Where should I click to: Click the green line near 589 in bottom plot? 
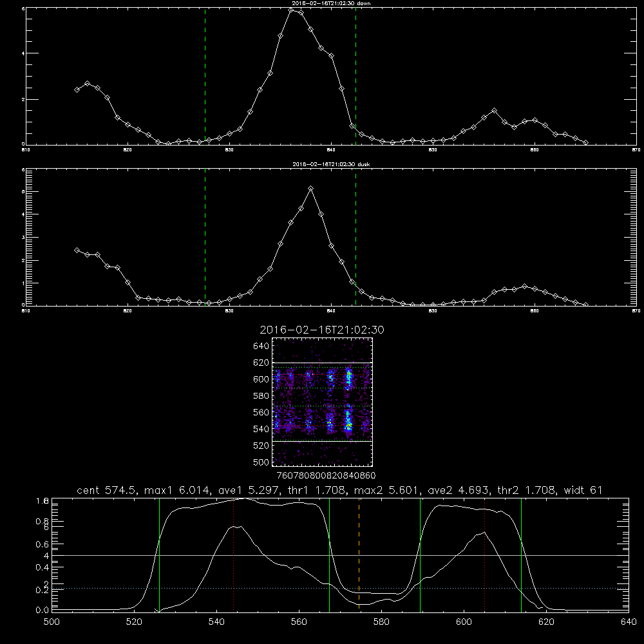coord(420,554)
